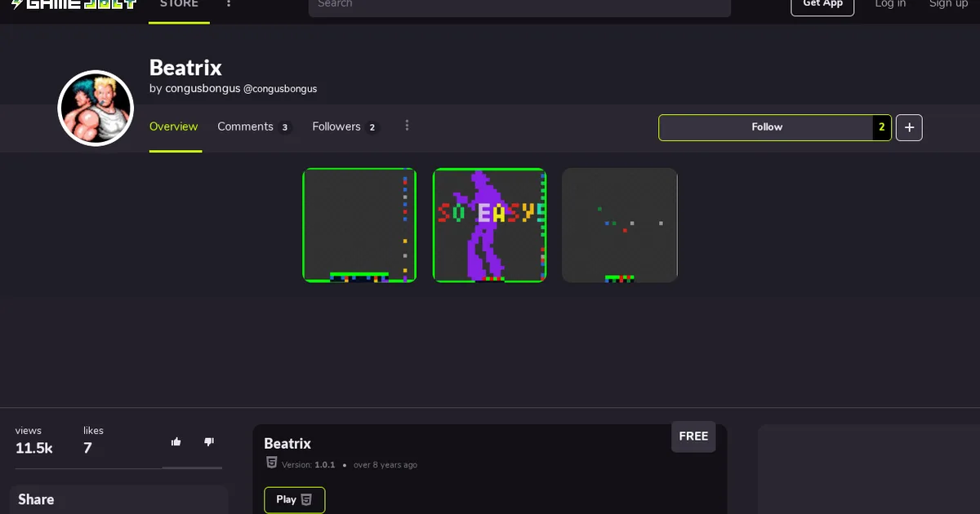
Task: Open the Sign up link
Action: pyautogui.click(x=948, y=4)
